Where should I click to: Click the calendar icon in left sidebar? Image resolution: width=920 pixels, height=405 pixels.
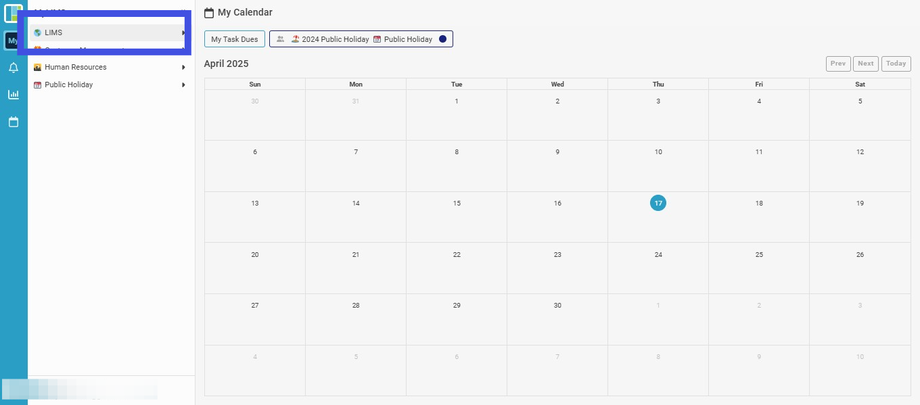[x=14, y=122]
